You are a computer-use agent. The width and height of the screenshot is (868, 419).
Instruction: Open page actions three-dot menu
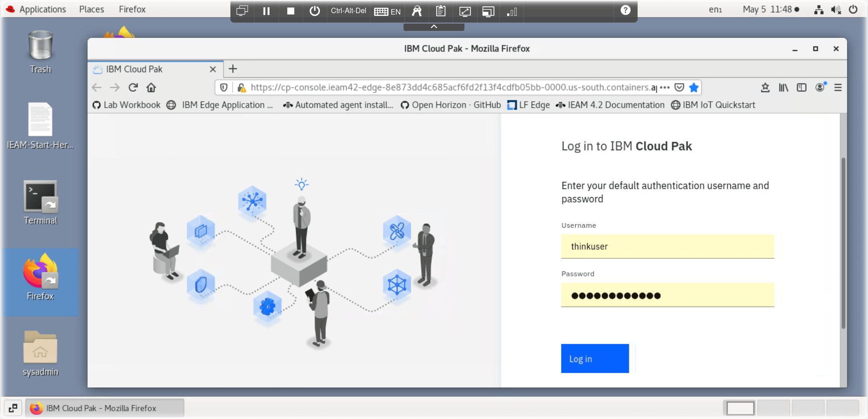[x=665, y=87]
